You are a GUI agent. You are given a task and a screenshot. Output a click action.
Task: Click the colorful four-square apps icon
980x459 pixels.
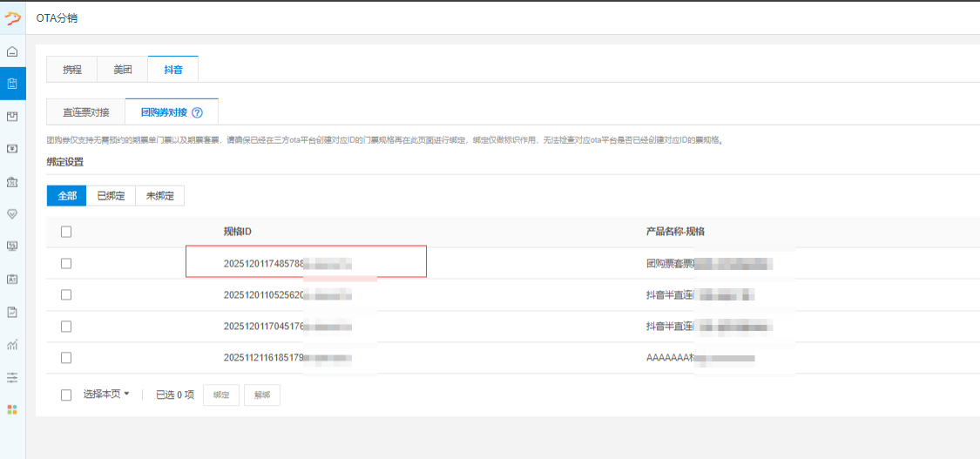[12, 409]
